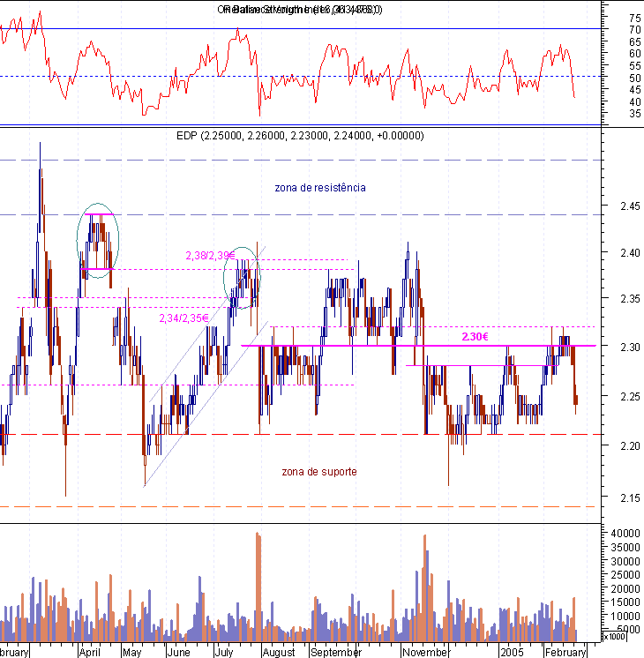Image resolution: width=644 pixels, height=658 pixels.
Task: Click the November label on time axis
Action: coord(426,652)
